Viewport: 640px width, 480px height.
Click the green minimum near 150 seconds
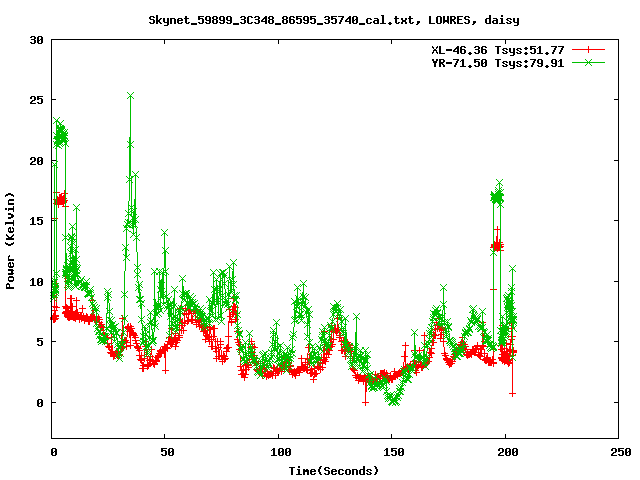[393, 402]
